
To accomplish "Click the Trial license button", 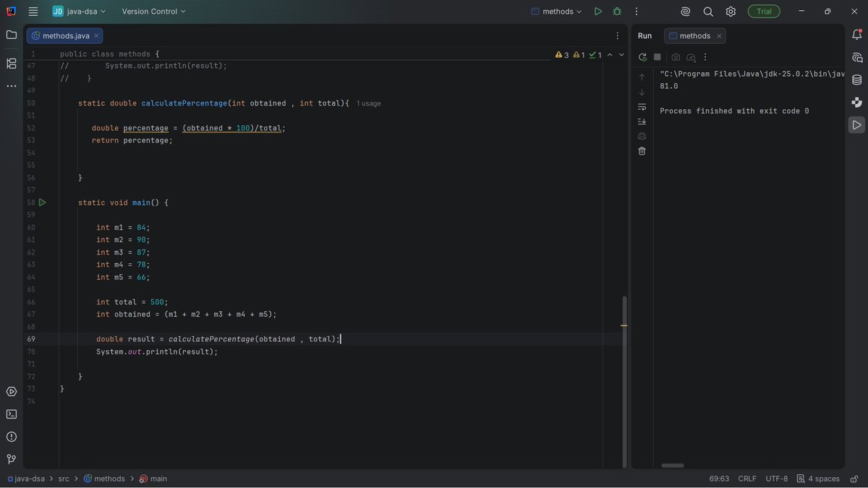I will (x=764, y=12).
